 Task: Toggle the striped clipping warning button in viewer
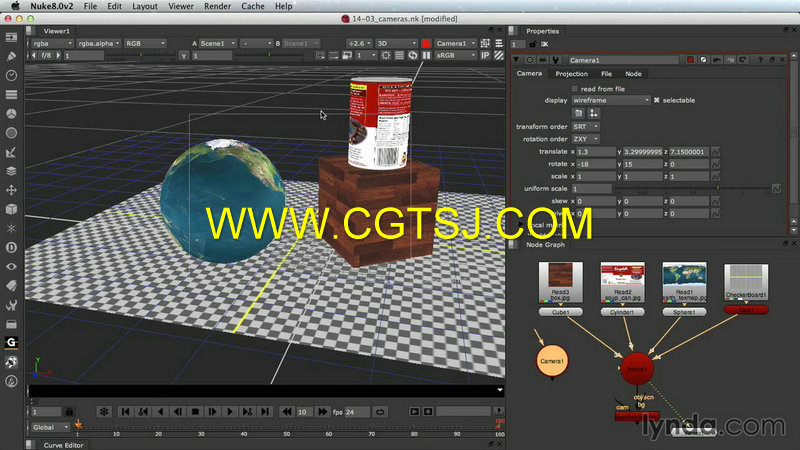[x=499, y=55]
